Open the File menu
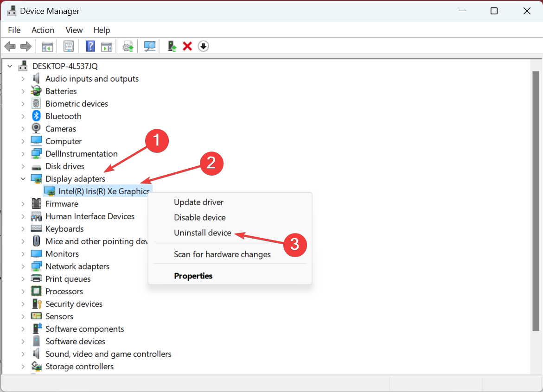 14,30
